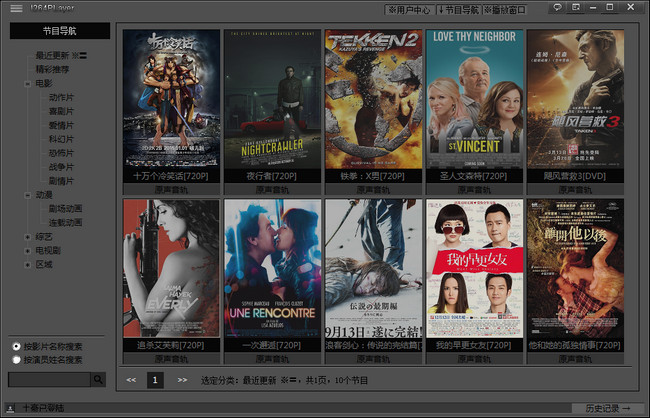Expand the 区域 tree node
650x418 pixels.
click(x=28, y=265)
